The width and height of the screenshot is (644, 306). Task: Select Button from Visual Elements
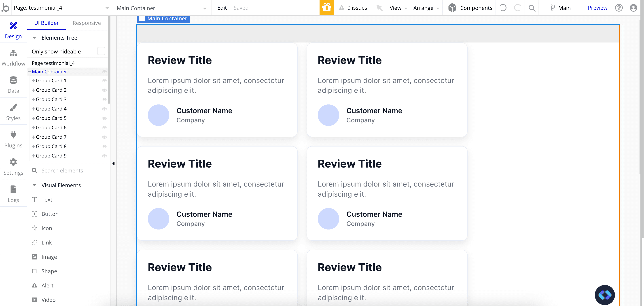(x=50, y=214)
